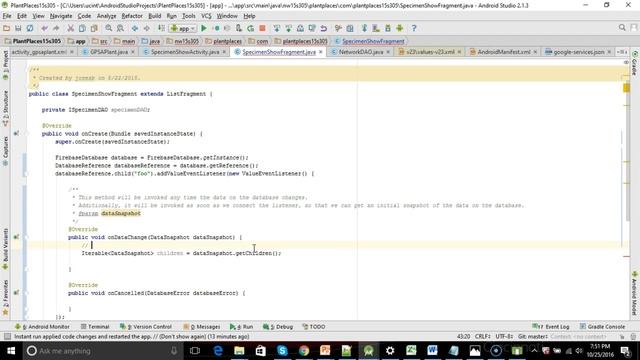Click the plantplaces breadcrumb folder
The height and width of the screenshot is (360, 640).
click(x=224, y=41)
